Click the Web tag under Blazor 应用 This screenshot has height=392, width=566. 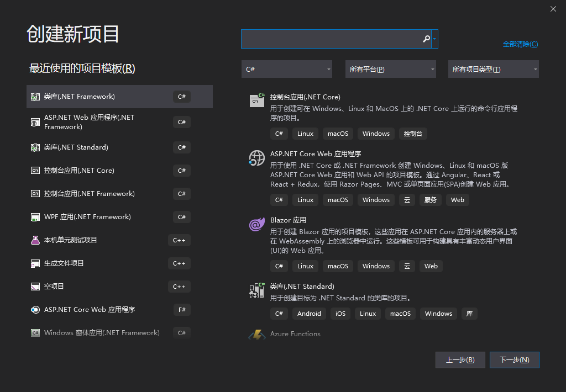point(431,266)
